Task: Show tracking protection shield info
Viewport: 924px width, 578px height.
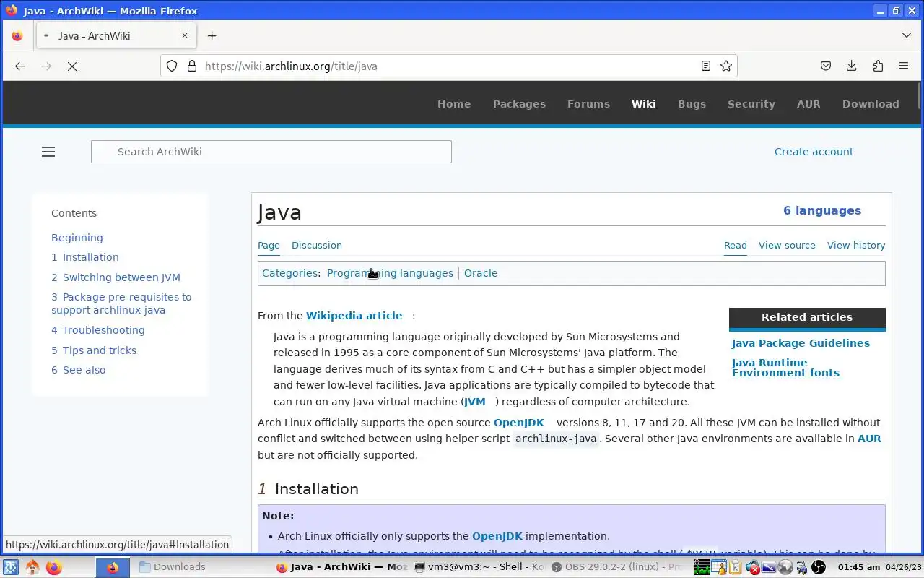Action: coord(172,66)
